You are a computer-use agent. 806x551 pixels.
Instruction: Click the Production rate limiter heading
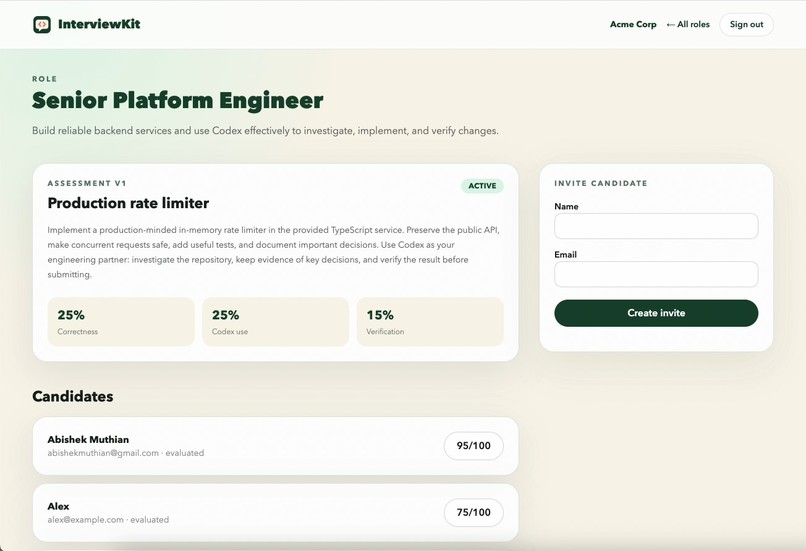(x=128, y=203)
